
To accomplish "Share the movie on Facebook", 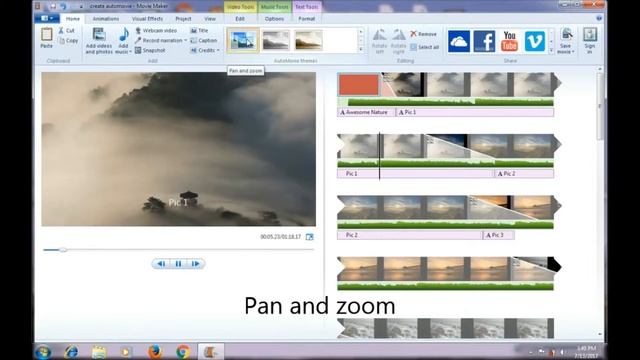I will 484,41.
